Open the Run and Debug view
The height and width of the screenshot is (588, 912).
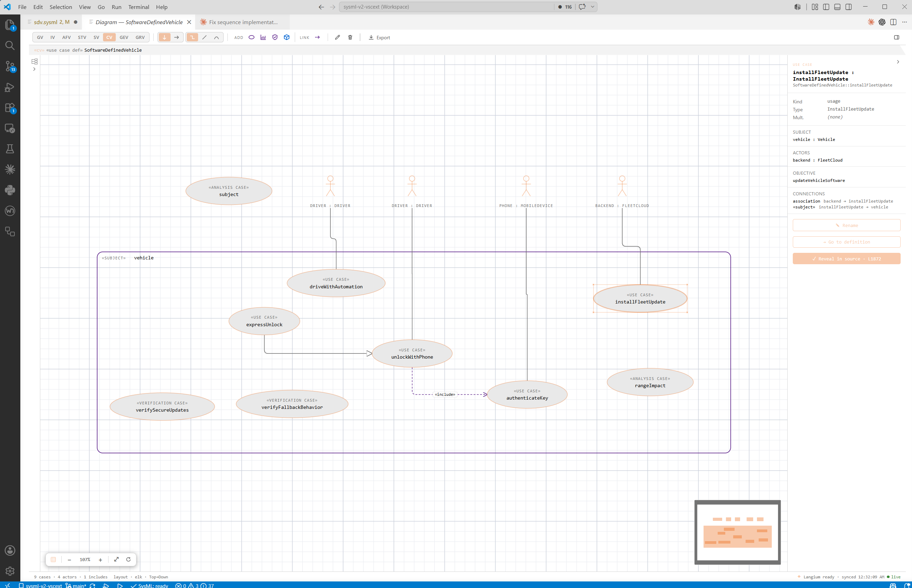[10, 87]
